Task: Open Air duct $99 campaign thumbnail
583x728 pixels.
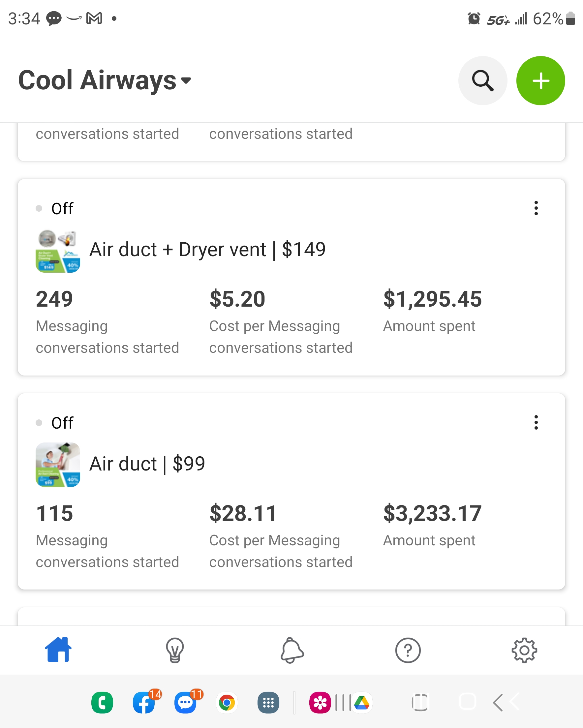Action: 58,465
